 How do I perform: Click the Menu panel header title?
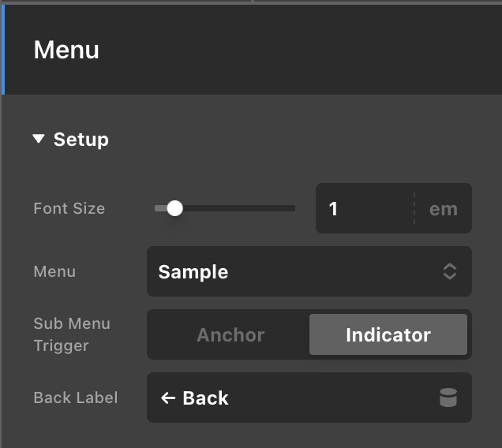click(x=66, y=50)
